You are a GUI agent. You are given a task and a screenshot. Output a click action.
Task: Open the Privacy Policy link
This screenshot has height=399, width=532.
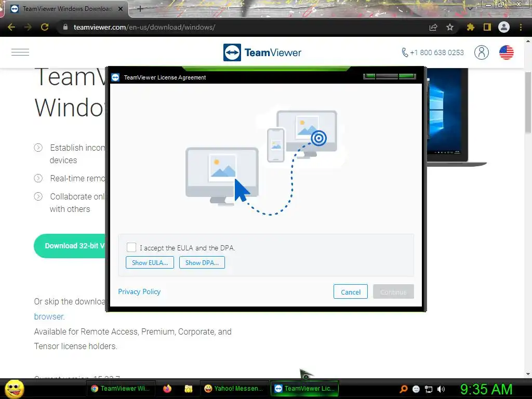click(x=139, y=292)
